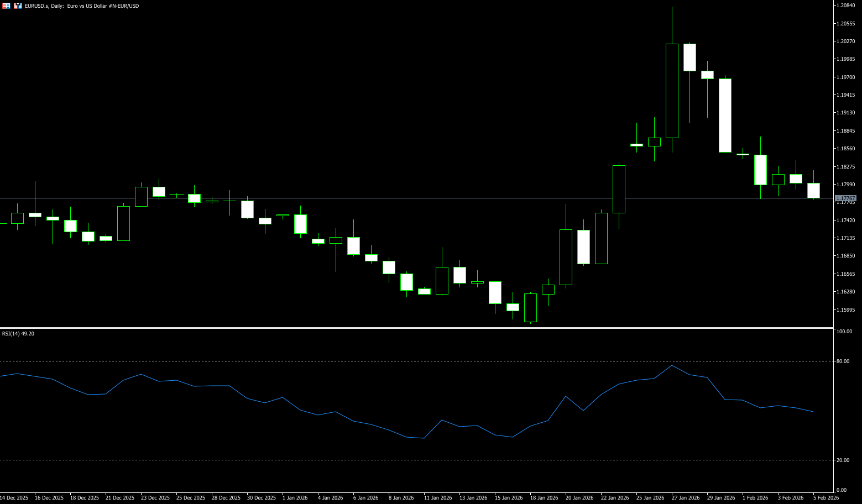Click the 0.00 RSI scale value
The image size is (862, 504).
(x=842, y=490)
